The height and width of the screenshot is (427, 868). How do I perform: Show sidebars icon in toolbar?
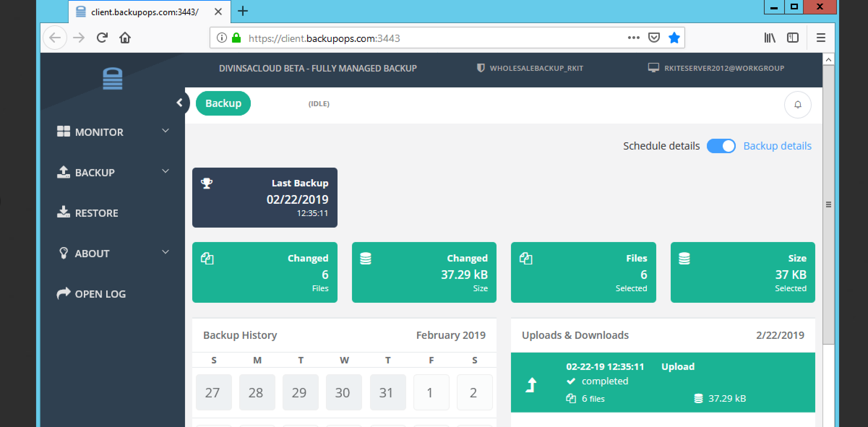pyautogui.click(x=792, y=38)
